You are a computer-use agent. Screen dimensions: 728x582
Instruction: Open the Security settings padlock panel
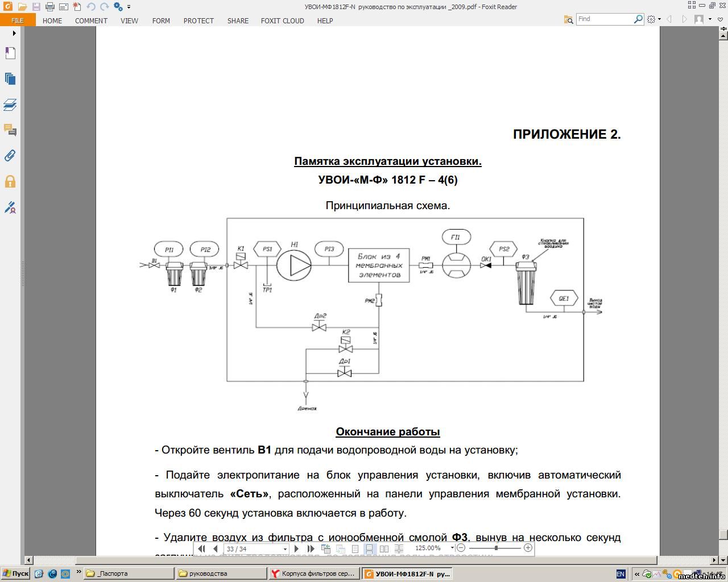10,182
